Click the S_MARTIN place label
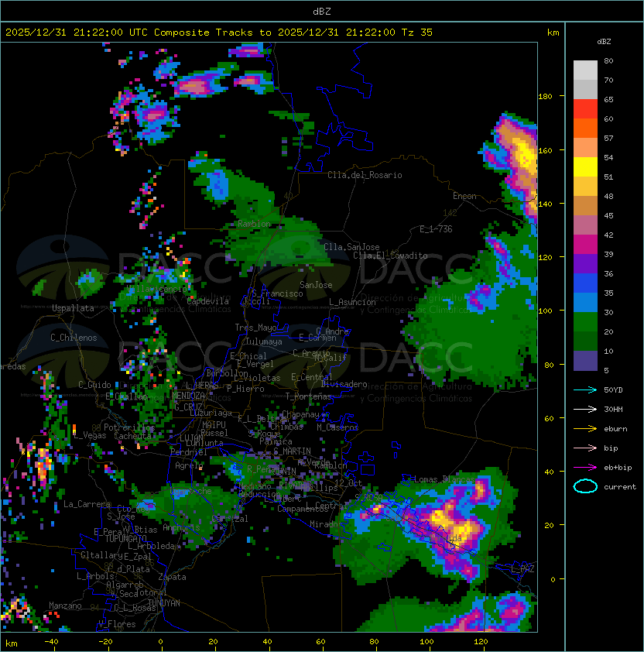The height and width of the screenshot is (652, 644). point(292,451)
